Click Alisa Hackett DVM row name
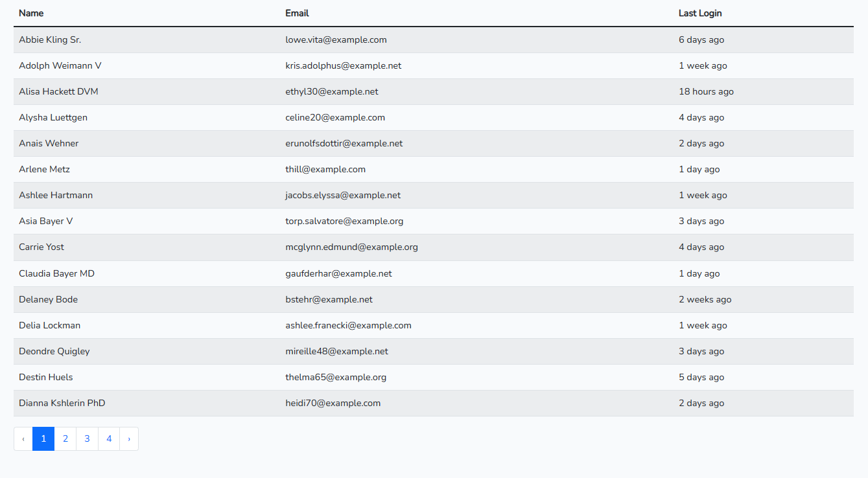868x478 pixels. (58, 91)
